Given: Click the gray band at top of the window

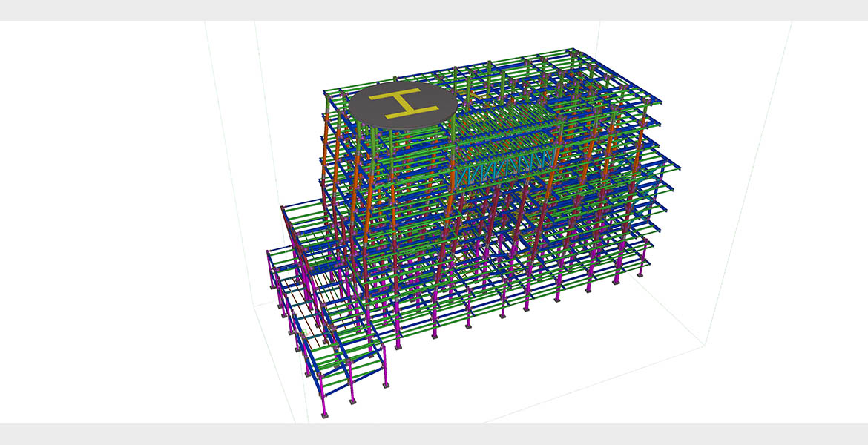Looking at the screenshot, I should click(434, 10).
